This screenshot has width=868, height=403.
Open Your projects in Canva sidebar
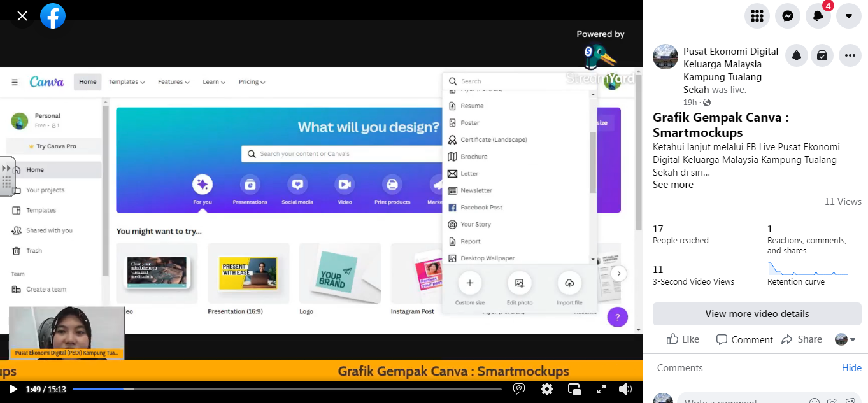point(45,190)
